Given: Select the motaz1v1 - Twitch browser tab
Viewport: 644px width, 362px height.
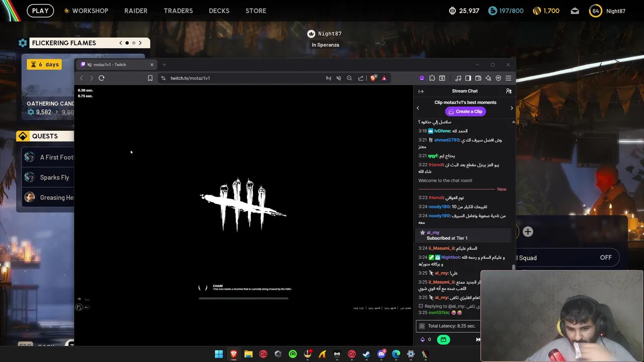Looking at the screenshot, I should coord(117,64).
